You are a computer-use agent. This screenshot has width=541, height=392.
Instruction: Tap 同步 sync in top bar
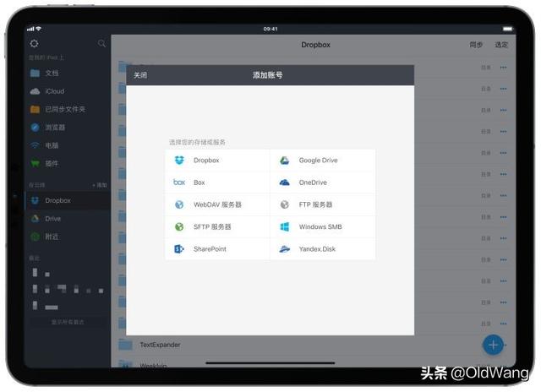pyautogui.click(x=476, y=45)
